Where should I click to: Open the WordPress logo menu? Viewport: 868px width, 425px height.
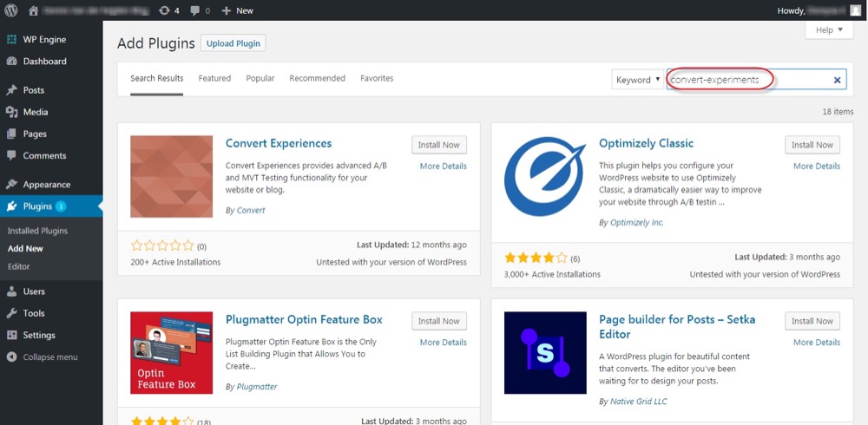pyautogui.click(x=11, y=10)
